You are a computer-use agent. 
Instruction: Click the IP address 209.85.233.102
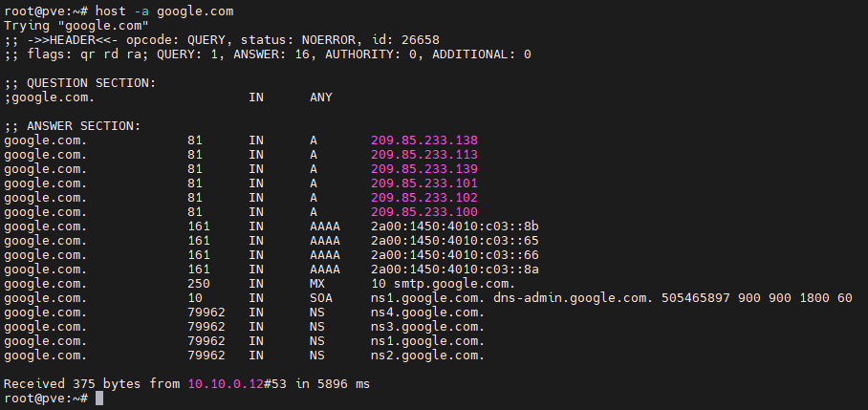pos(424,198)
